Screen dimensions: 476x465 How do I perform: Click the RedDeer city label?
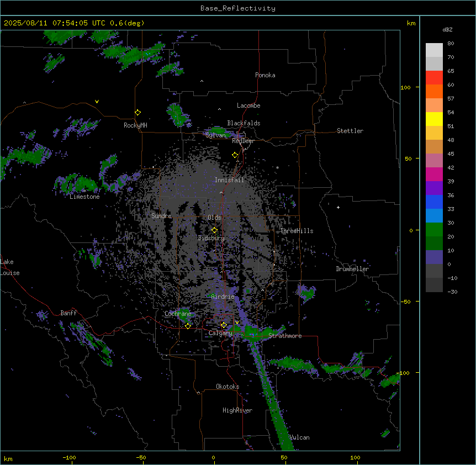coord(243,141)
